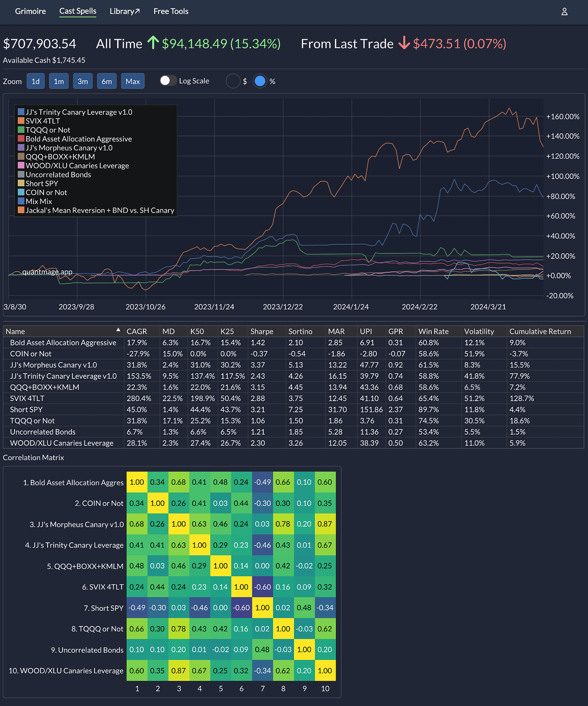Image resolution: width=588 pixels, height=706 pixels.
Task: Open the user account icon
Action: pyautogui.click(x=564, y=12)
